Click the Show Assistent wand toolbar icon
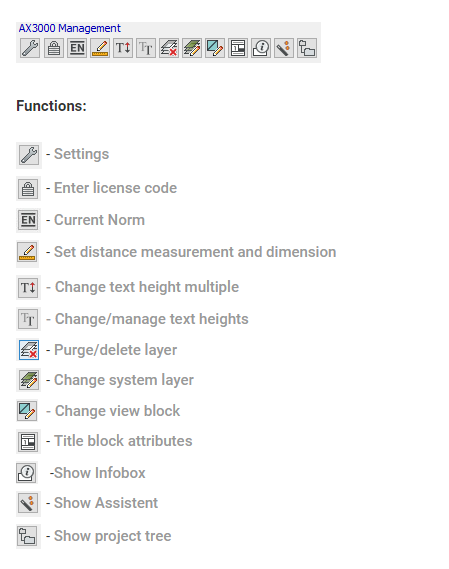This screenshot has height=569, width=449. (x=284, y=48)
